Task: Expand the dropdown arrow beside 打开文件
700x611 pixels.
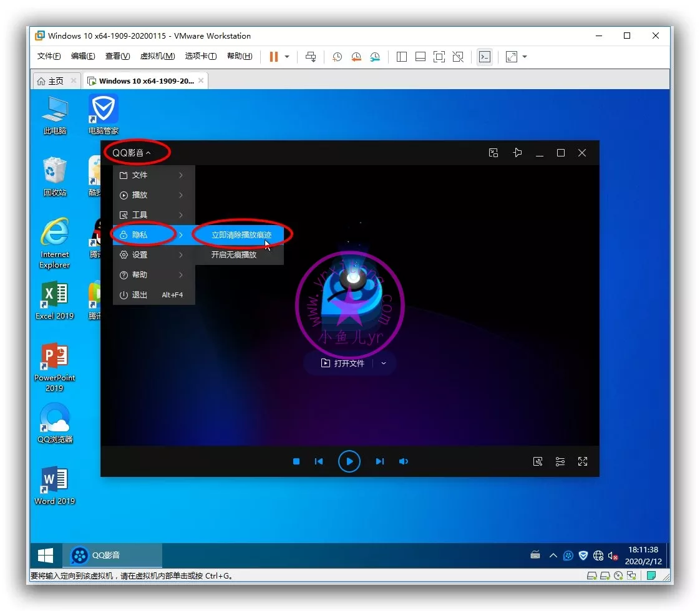Action: tap(384, 363)
